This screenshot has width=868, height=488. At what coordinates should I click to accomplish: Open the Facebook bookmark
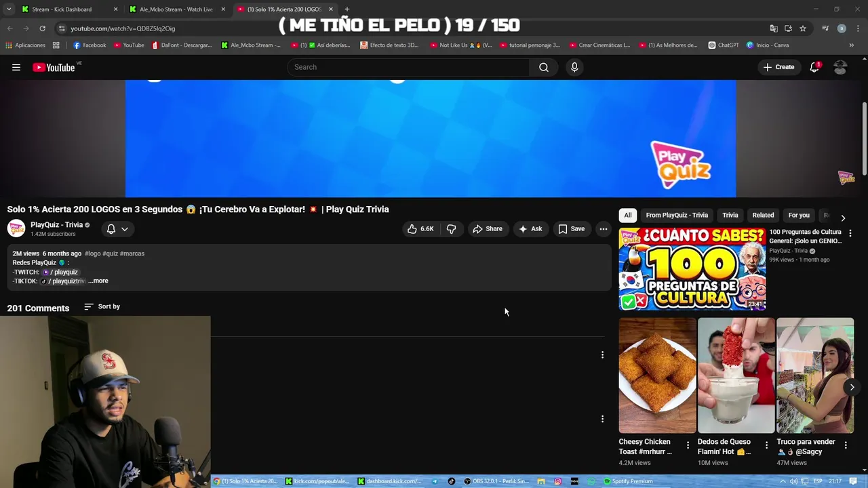(90, 45)
